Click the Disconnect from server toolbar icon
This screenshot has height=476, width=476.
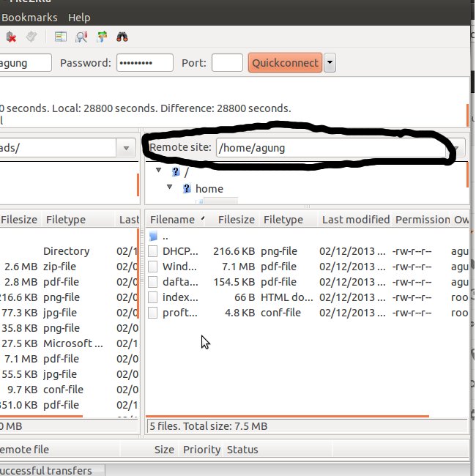tap(11, 37)
